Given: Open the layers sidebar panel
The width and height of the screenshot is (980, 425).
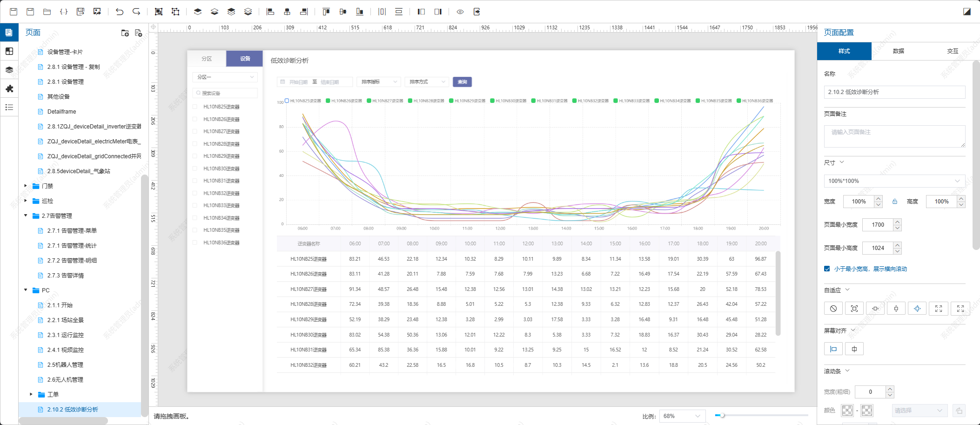Looking at the screenshot, I should tap(9, 70).
